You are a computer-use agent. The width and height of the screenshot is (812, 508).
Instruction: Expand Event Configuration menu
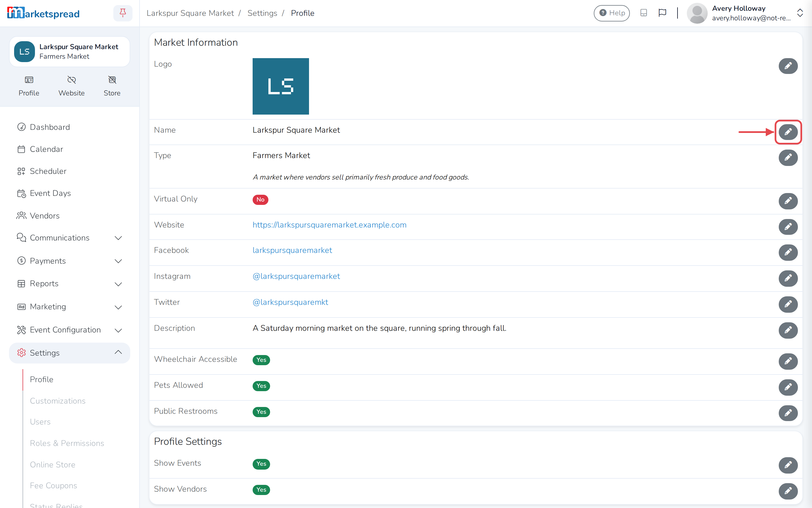coord(70,330)
